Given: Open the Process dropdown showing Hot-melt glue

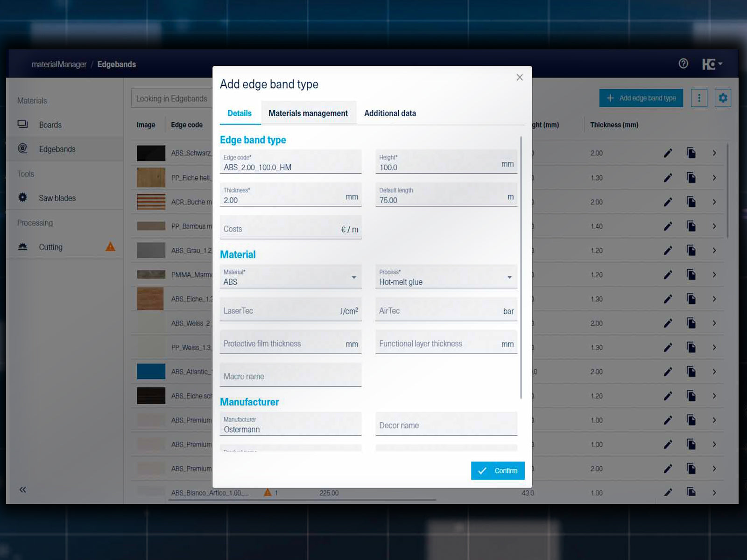Looking at the screenshot, I should pos(509,278).
